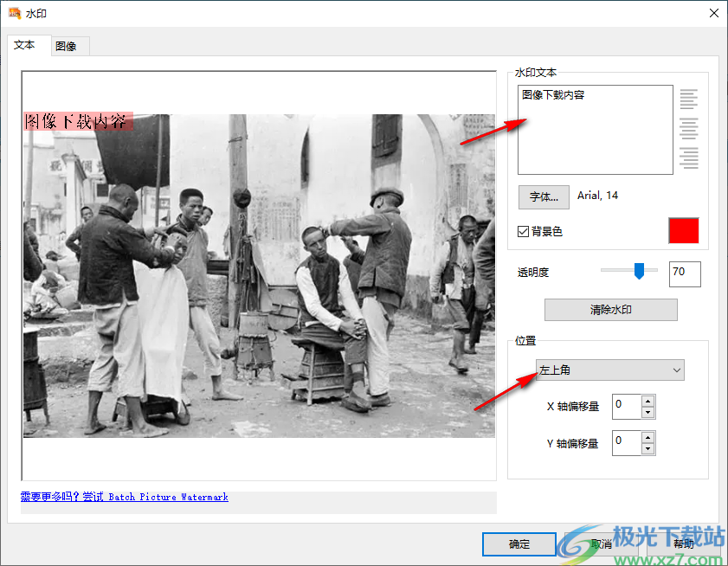Open the Batch Picture Watermark link

tap(125, 497)
